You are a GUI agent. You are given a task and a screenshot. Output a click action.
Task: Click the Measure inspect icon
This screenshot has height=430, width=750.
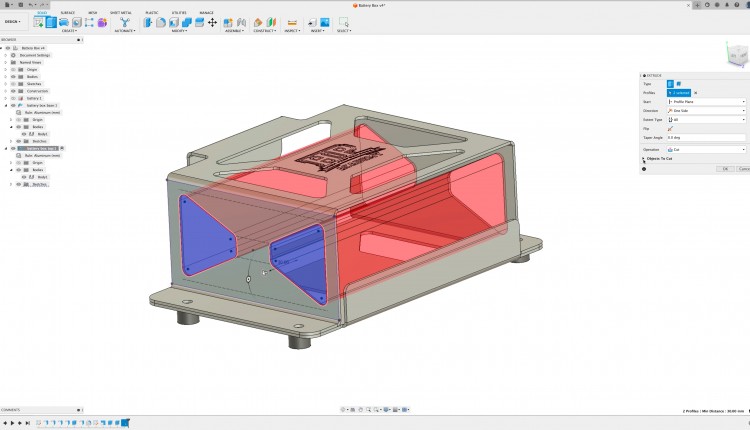coord(292,22)
